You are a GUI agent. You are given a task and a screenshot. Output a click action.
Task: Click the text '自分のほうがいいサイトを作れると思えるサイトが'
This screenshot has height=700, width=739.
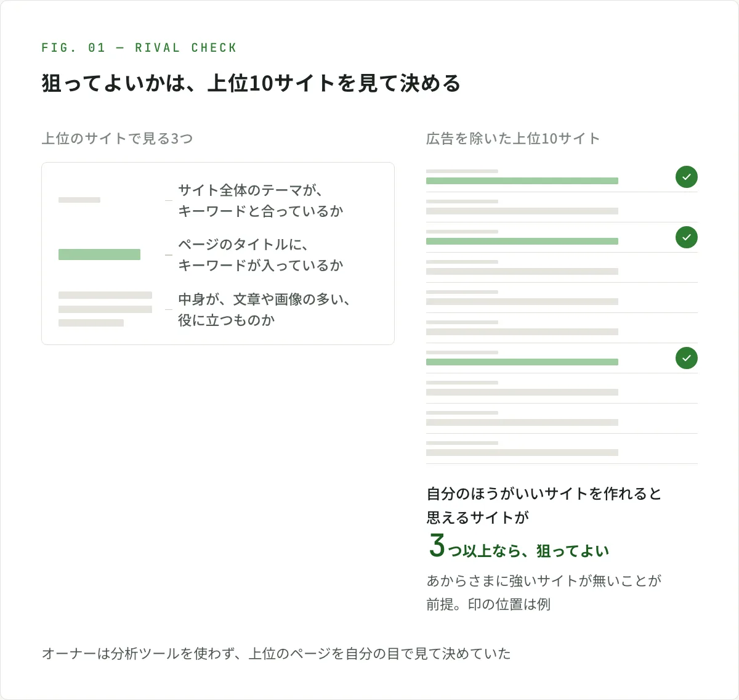point(544,505)
